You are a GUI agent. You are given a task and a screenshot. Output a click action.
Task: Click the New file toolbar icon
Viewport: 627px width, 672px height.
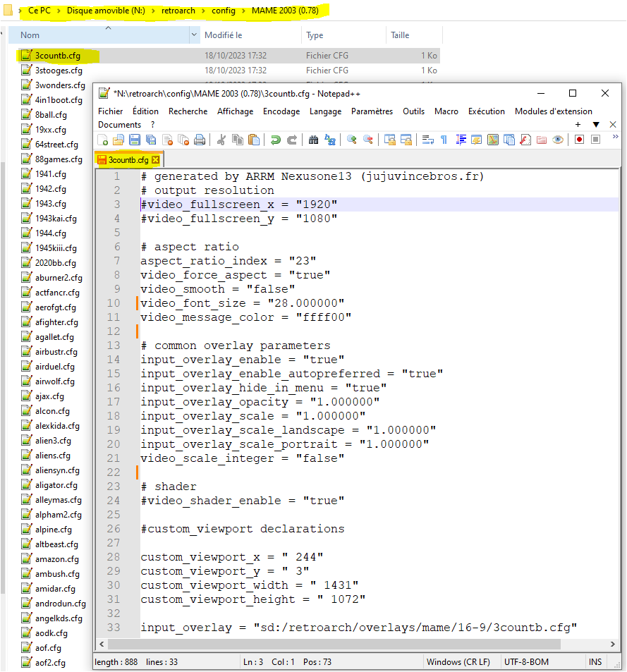click(x=103, y=140)
